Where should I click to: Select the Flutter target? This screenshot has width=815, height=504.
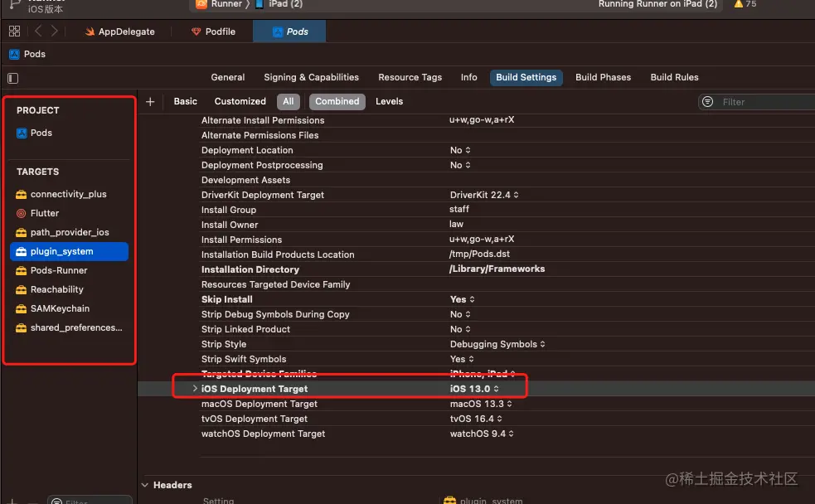pyautogui.click(x=69, y=213)
